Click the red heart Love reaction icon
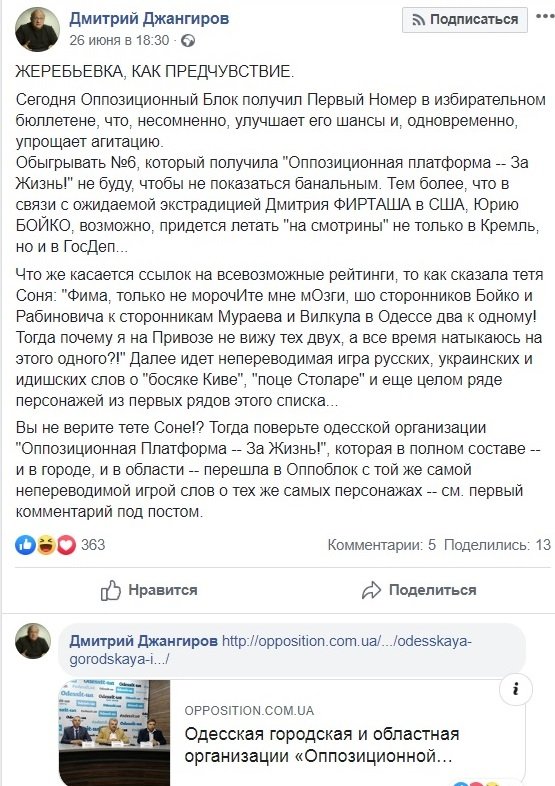The width and height of the screenshot is (555, 786). pos(66,544)
